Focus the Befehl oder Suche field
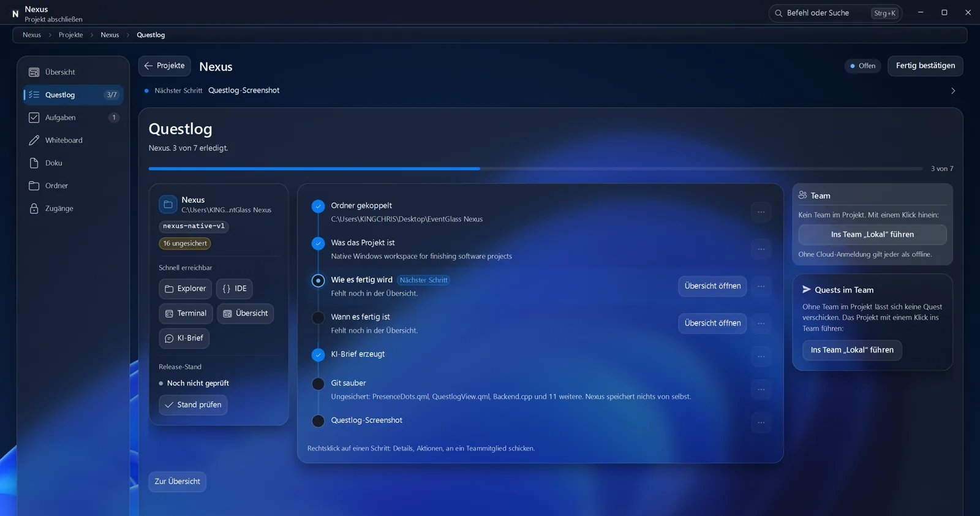This screenshot has width=980, height=516. [835, 13]
